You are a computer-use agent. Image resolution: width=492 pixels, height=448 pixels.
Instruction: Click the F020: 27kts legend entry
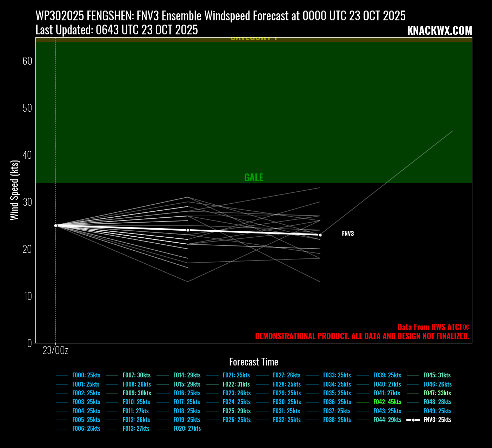[187, 429]
